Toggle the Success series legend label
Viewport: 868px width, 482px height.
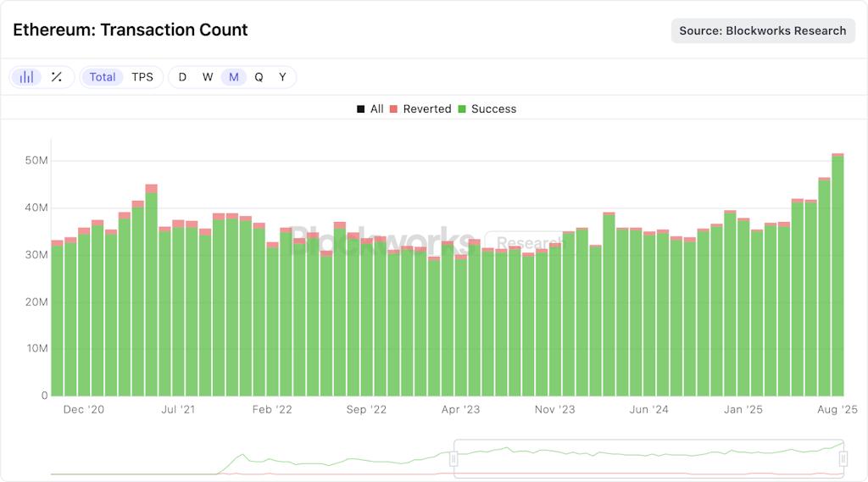click(493, 109)
